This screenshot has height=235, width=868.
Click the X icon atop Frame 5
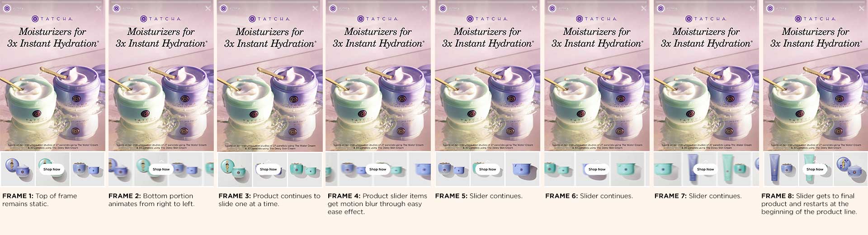[x=534, y=8]
